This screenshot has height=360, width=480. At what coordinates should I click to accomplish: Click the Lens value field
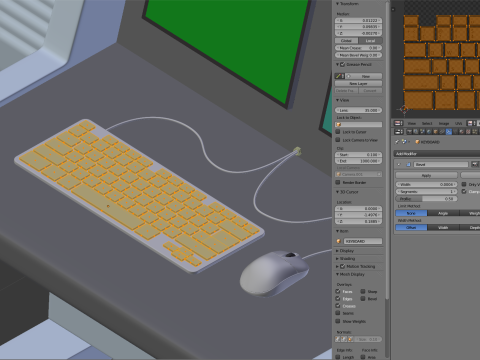358,110
